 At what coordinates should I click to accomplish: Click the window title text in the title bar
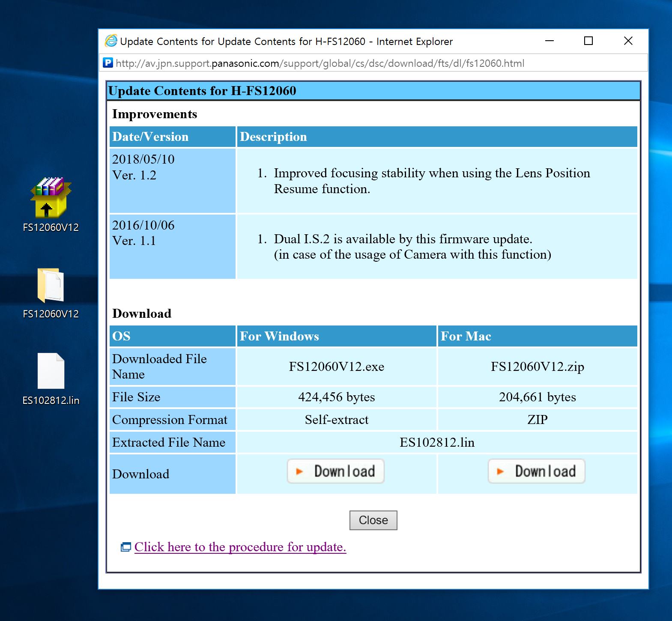286,42
